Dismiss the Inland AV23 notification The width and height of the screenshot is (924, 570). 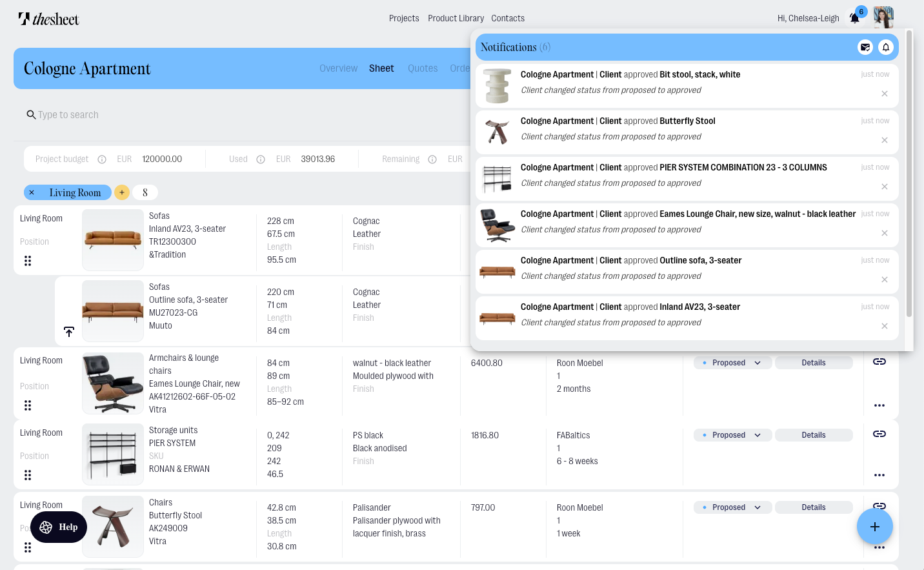pyautogui.click(x=885, y=326)
